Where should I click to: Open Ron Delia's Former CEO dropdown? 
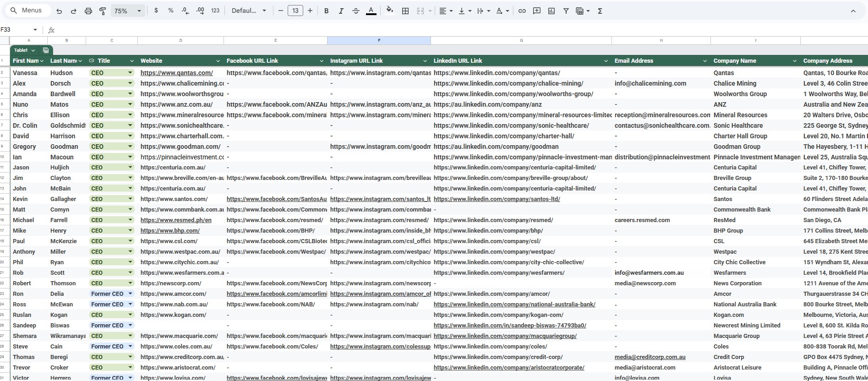click(130, 294)
